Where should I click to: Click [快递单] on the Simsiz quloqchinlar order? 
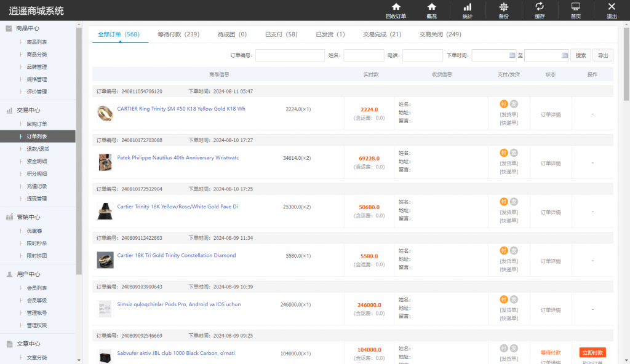point(509,318)
